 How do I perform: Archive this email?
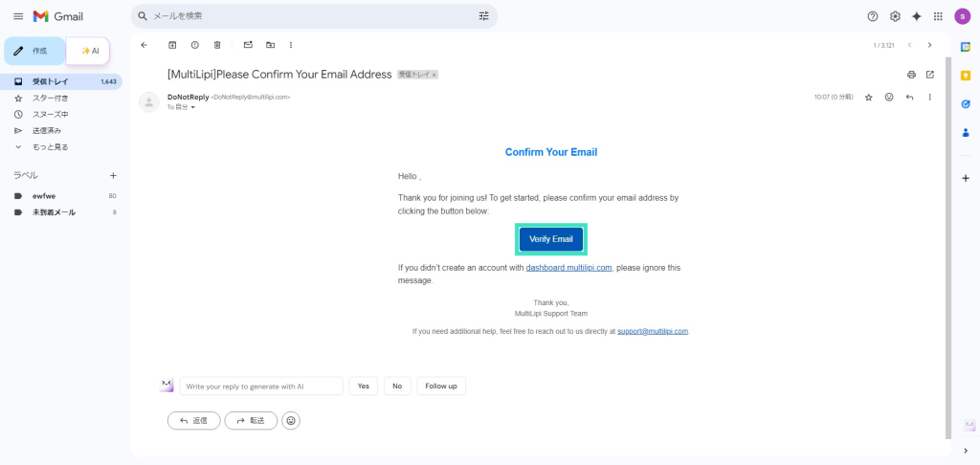[x=172, y=45]
